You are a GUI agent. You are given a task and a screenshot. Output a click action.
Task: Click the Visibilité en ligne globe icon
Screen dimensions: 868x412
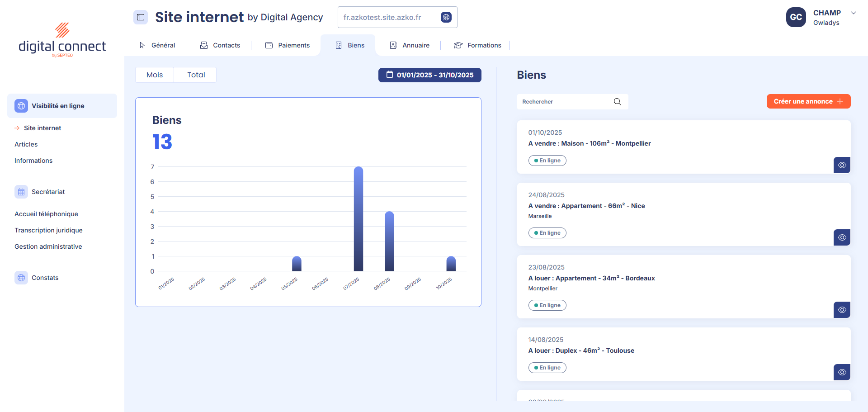point(21,106)
